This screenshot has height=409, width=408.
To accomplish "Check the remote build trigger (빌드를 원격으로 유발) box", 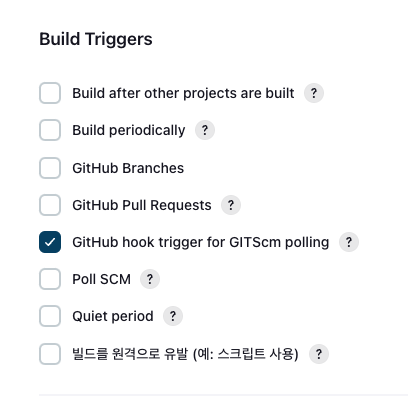I will click(50, 354).
